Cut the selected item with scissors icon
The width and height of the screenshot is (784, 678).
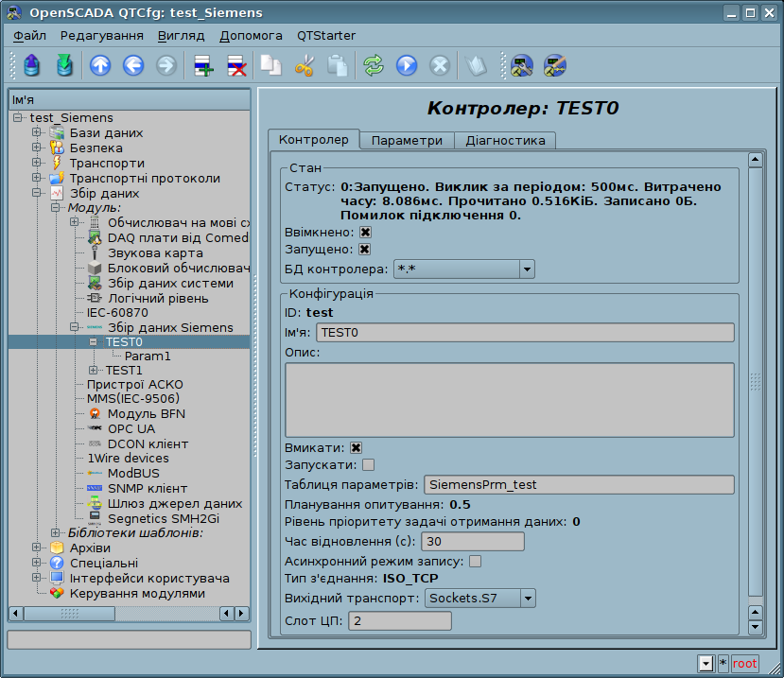pos(305,65)
